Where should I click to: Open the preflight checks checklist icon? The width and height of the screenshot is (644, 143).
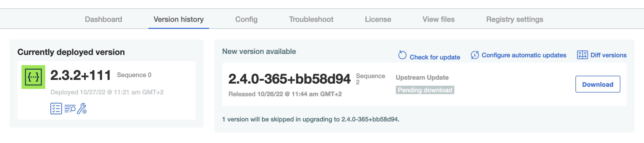point(56,109)
